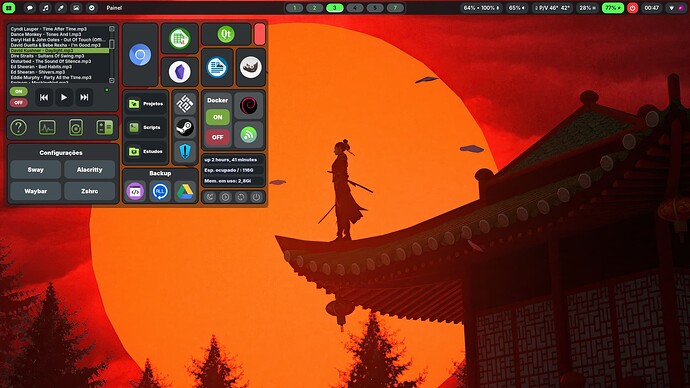Image resolution: width=690 pixels, height=388 pixels.
Task: Click the green grid launcher button
Action: coord(9,8)
